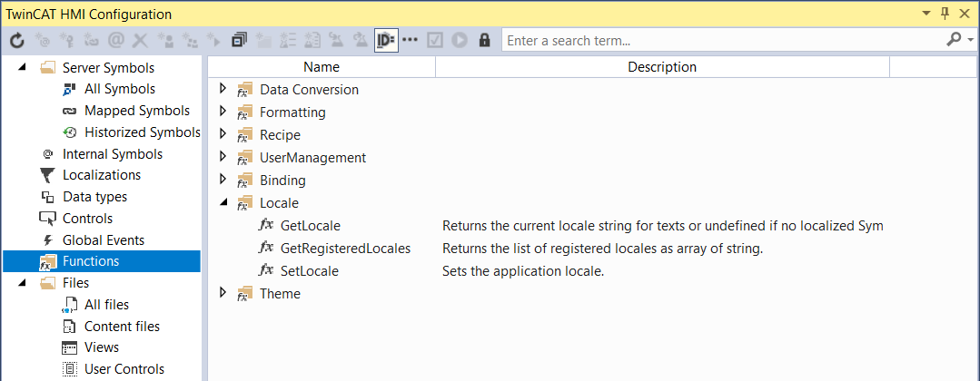Click the greyed-out flask with right arrow icon
The height and width of the screenshot is (381, 980).
pyautogui.click(x=361, y=41)
